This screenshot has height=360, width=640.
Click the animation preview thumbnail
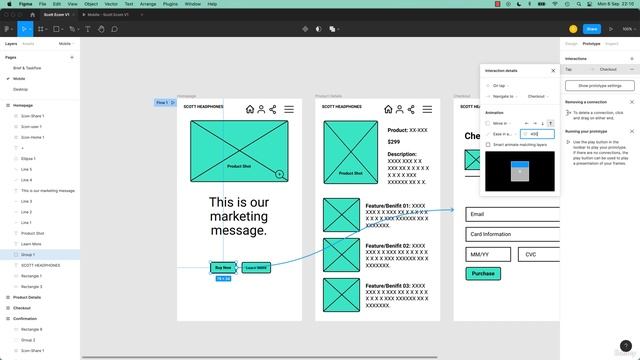(520, 171)
